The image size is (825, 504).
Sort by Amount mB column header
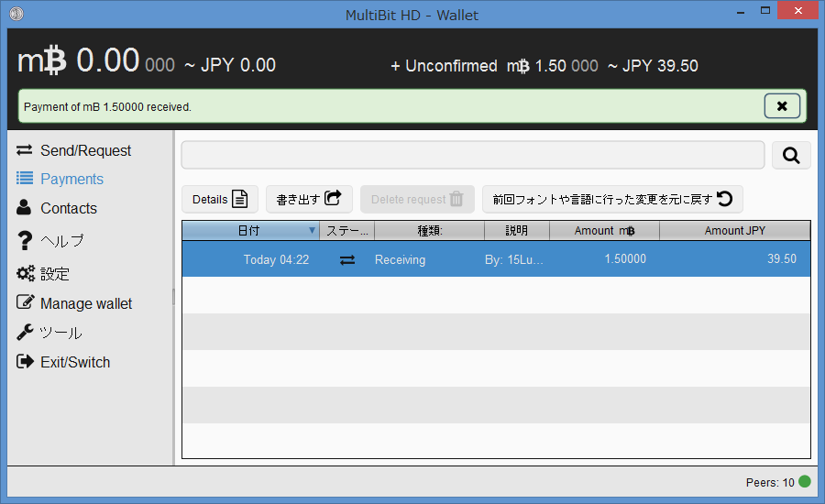point(604,230)
